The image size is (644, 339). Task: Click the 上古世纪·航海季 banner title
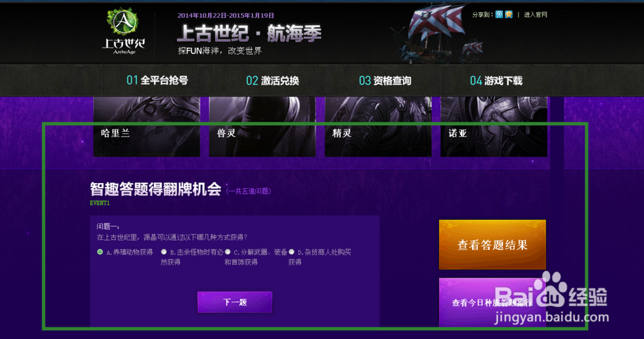[x=249, y=34]
